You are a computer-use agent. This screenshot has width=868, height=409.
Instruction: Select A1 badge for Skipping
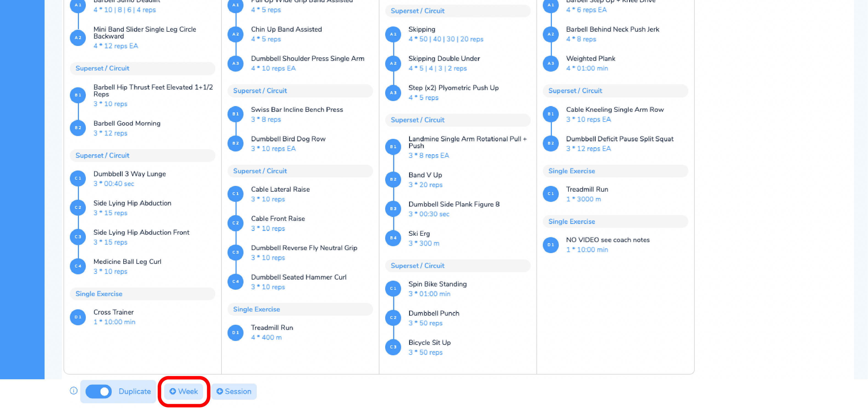tap(393, 34)
